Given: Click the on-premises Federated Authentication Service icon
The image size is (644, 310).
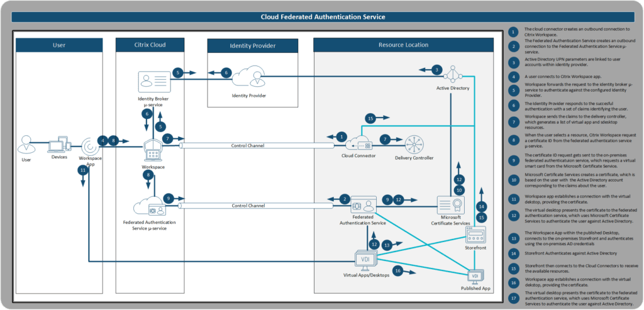Looking at the screenshot, I should pos(363,204).
